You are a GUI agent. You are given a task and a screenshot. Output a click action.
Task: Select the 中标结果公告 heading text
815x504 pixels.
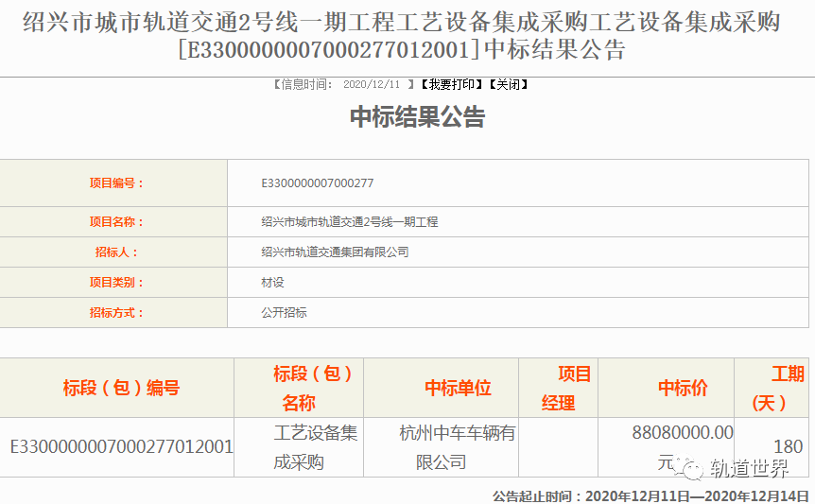click(417, 116)
